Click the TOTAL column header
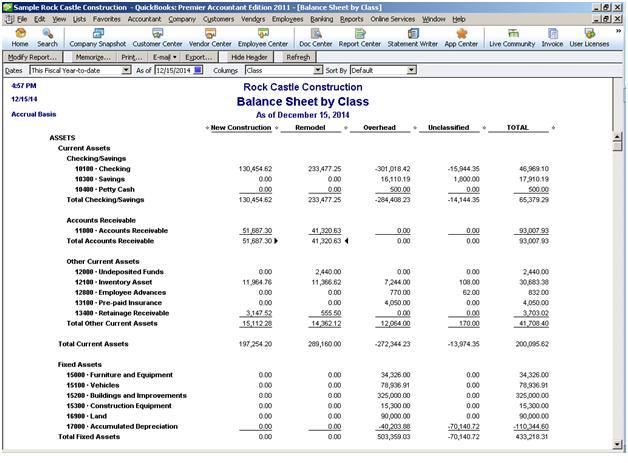 [517, 127]
